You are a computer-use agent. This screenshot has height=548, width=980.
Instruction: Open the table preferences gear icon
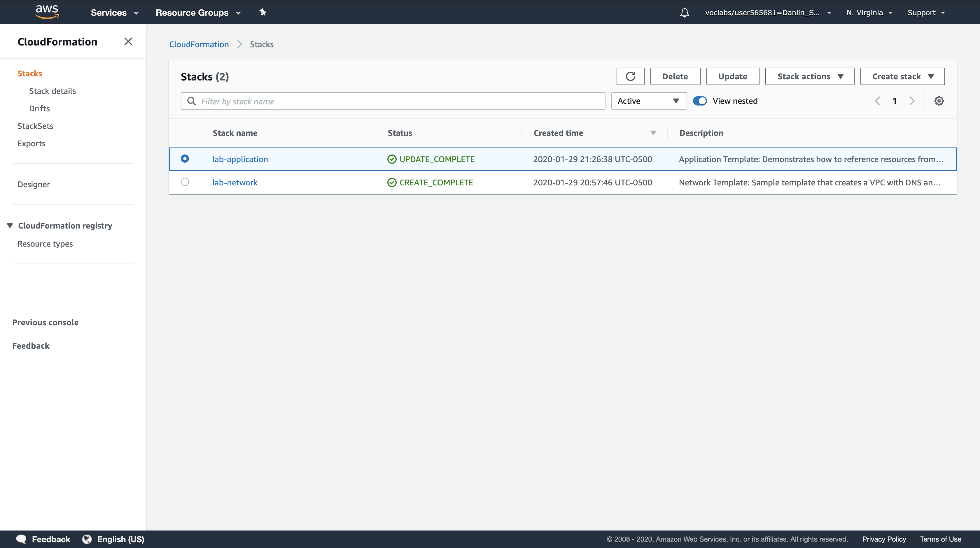click(939, 101)
